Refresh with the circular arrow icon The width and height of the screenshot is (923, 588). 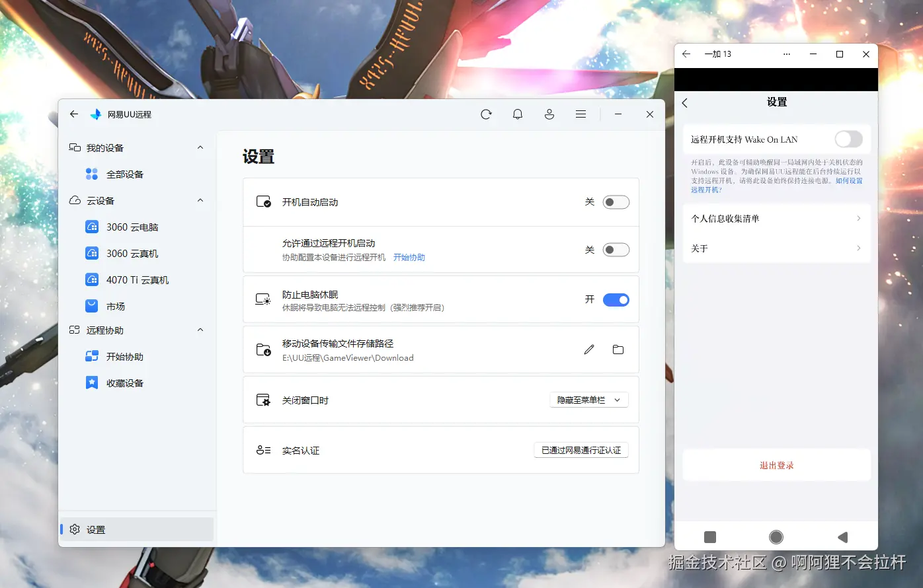[486, 114]
